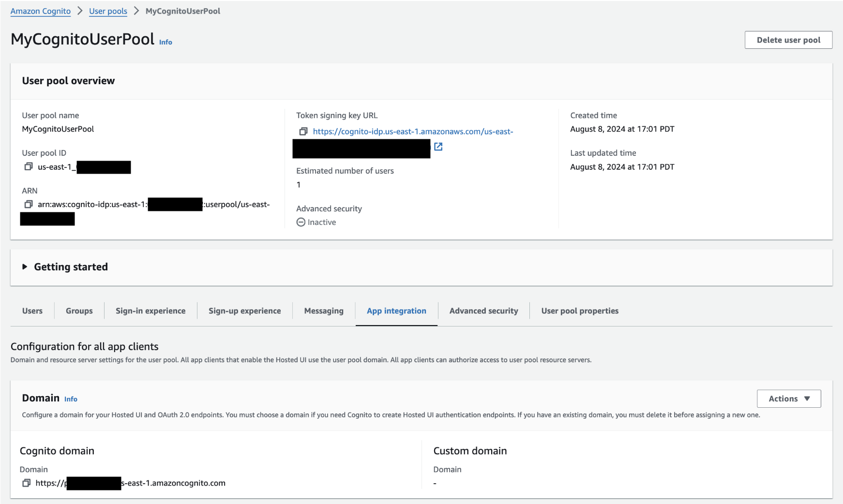Open the Amazon Cognito breadcrumb link
The width and height of the screenshot is (843, 504).
40,11
